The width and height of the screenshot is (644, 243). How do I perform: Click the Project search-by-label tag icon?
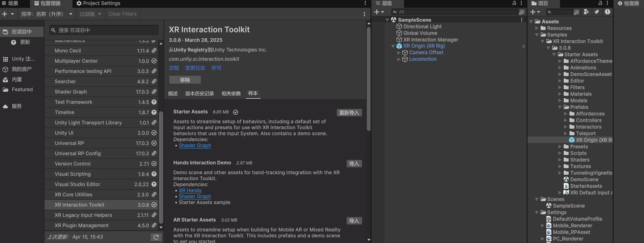596,12
